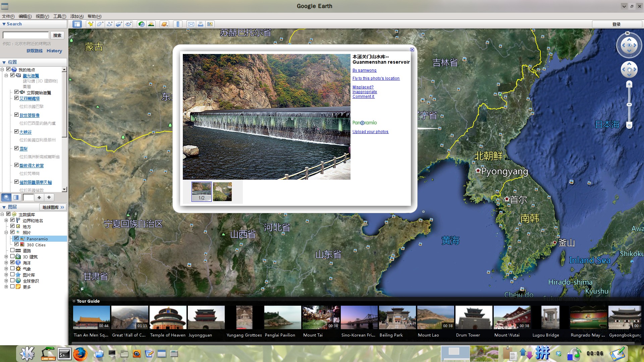Viewport: 644px width, 362px height.
Task: Enable 道路 layer checkbox
Action: (x=12, y=250)
